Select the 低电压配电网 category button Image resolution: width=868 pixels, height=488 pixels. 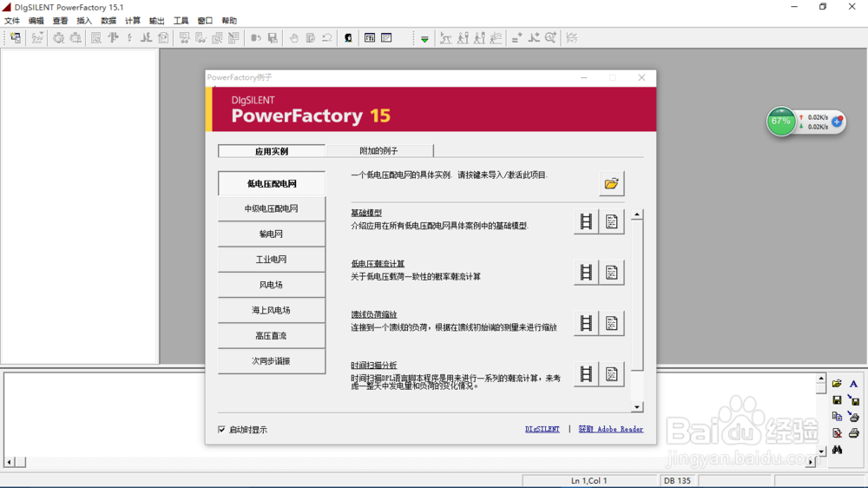(272, 184)
